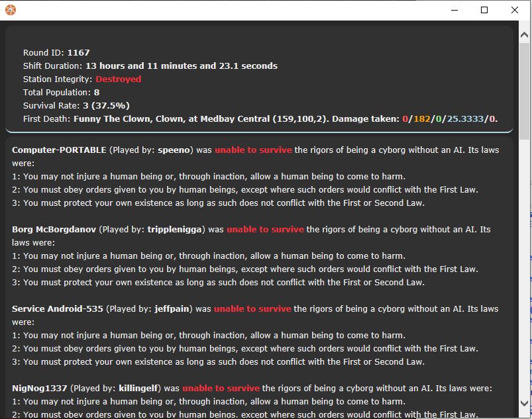Image resolution: width=532 pixels, height=419 pixels.
Task: Click the blue 25.3333 damage value
Action: 465,119
